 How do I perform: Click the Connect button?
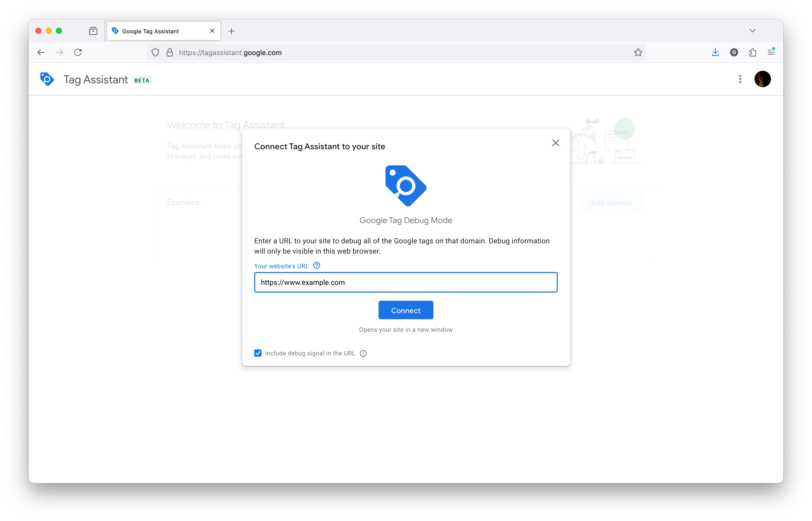click(405, 310)
